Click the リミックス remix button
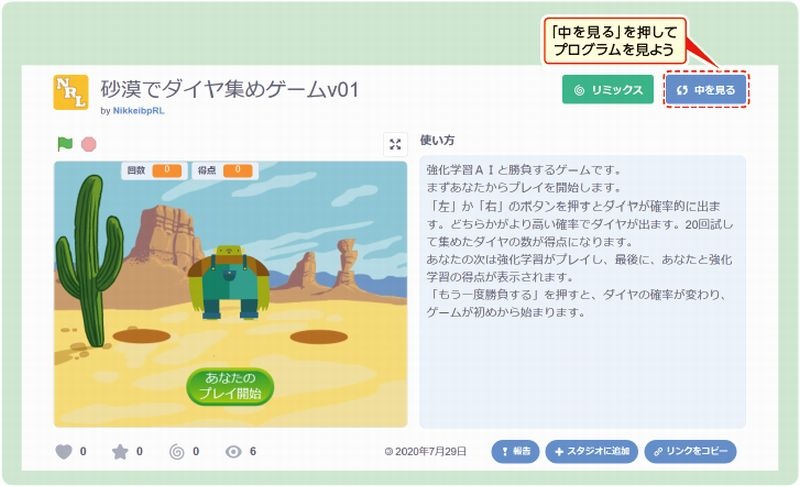Image resolution: width=800 pixels, height=486 pixels. (608, 90)
